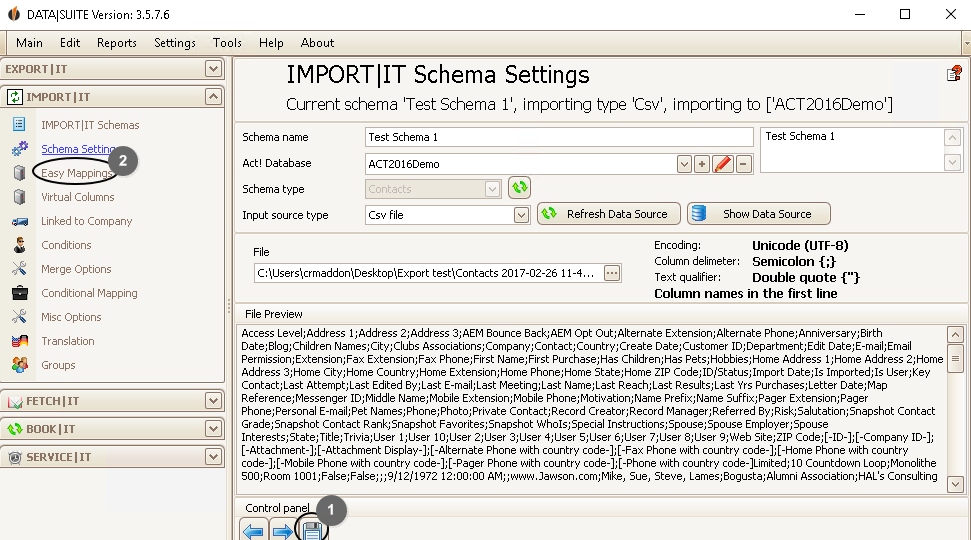The image size is (971, 540).
Task: Click the Conditions person icon
Action: [19, 245]
